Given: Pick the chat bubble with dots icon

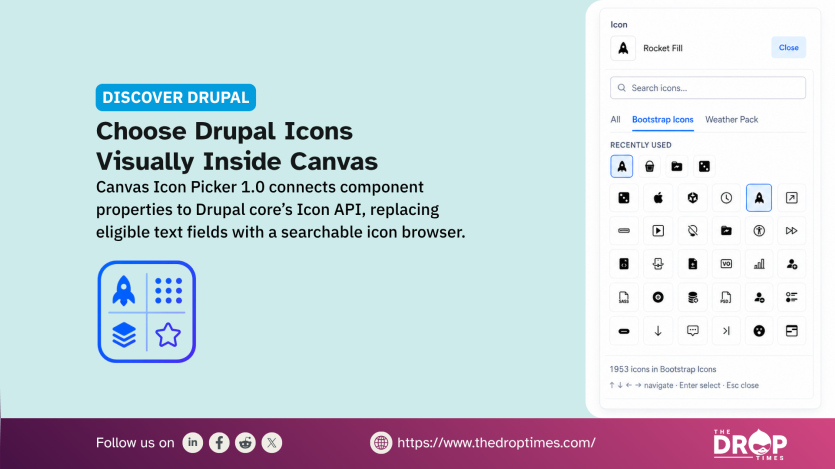Looking at the screenshot, I should (692, 331).
